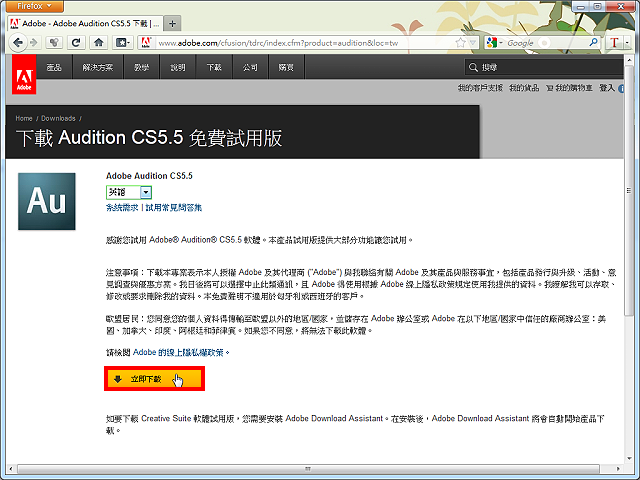Open 我的貨品 link
This screenshot has height=480, width=640.
coord(524,88)
